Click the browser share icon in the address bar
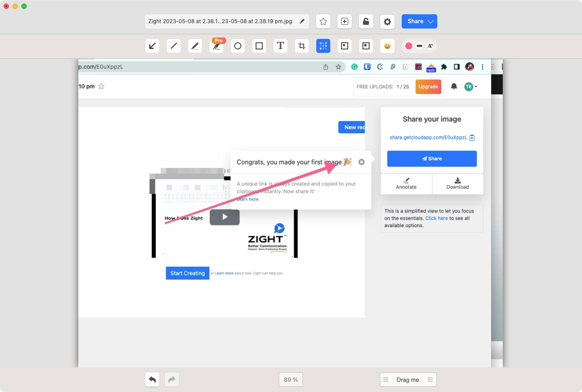The image size is (582, 392). (326, 67)
